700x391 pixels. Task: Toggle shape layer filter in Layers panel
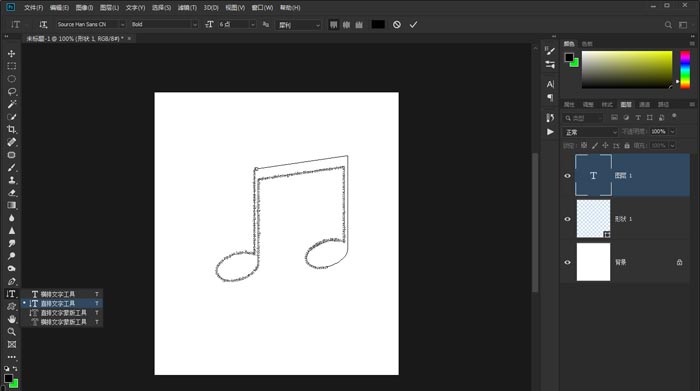[650, 117]
